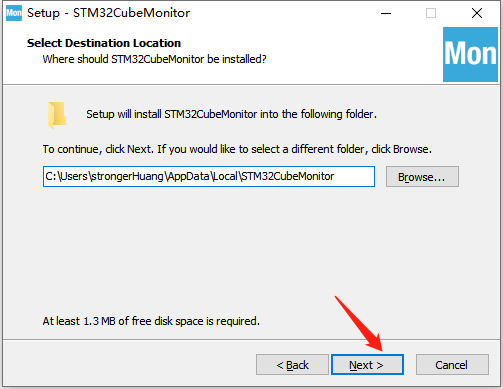Click the 'To continue, click Next' instruction text

237,149
